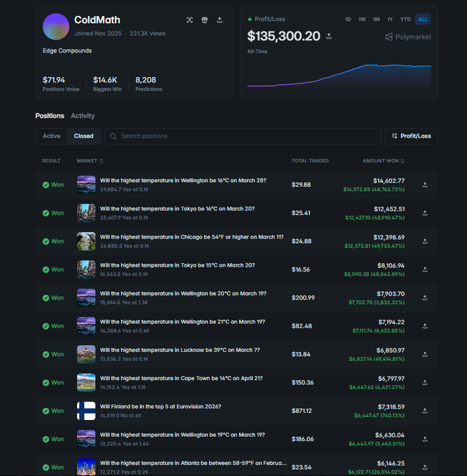Select the ALL time range
Screen dimensions: 467x476
tap(423, 19)
